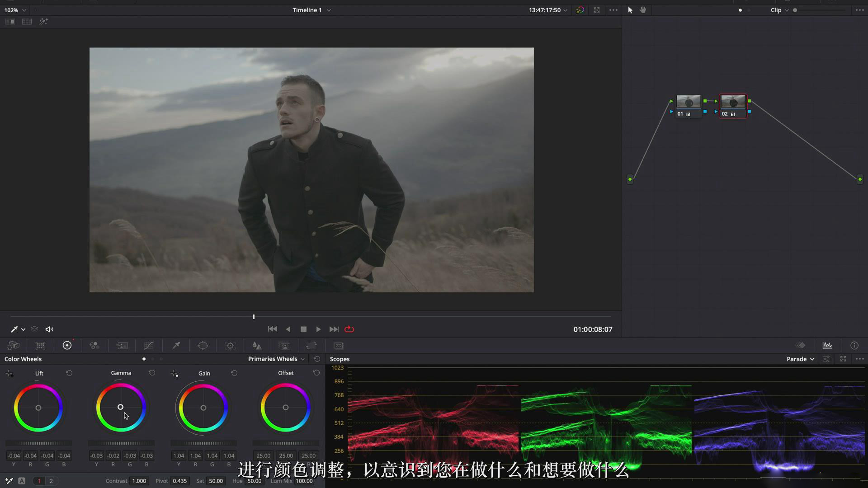
Task: Pick white point next to Gain
Action: coord(175,374)
